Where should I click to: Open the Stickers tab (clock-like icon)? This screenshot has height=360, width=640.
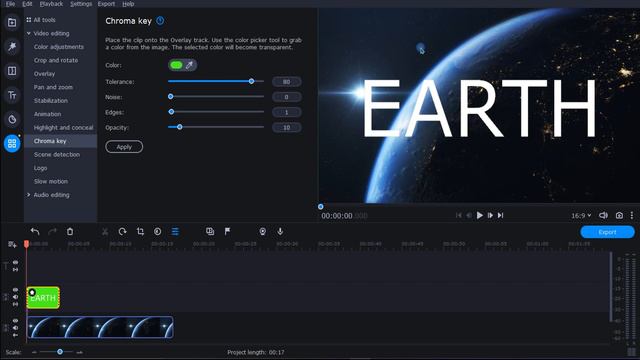click(x=12, y=119)
